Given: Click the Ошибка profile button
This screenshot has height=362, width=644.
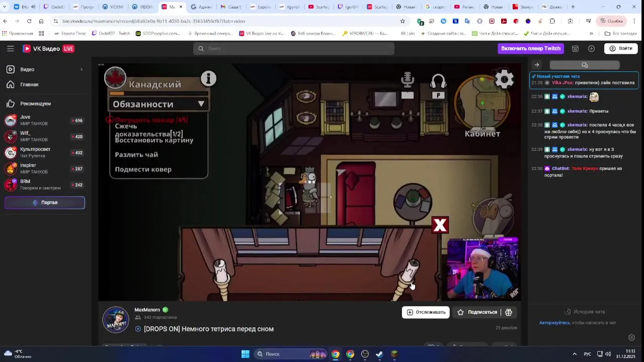Looking at the screenshot, I should [611, 21].
